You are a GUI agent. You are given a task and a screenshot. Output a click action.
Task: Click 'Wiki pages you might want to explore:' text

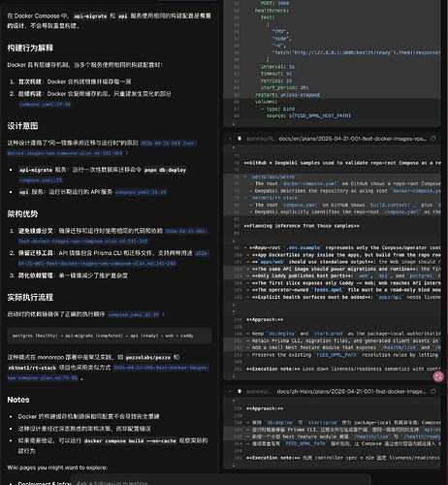[57, 468]
